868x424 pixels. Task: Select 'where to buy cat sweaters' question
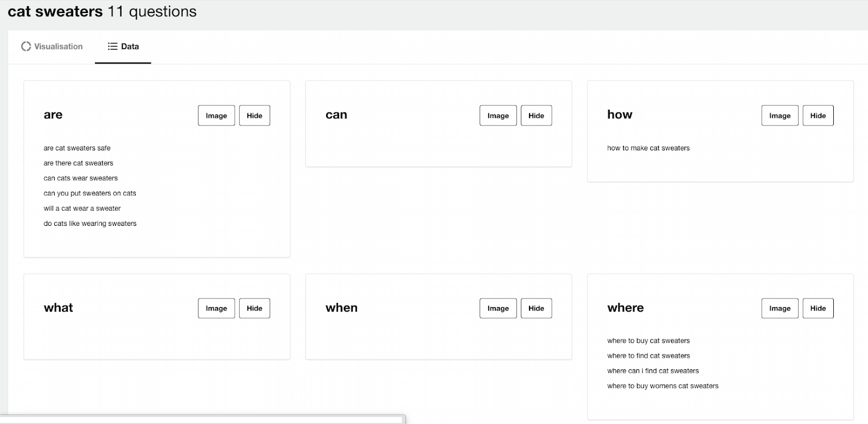click(648, 341)
